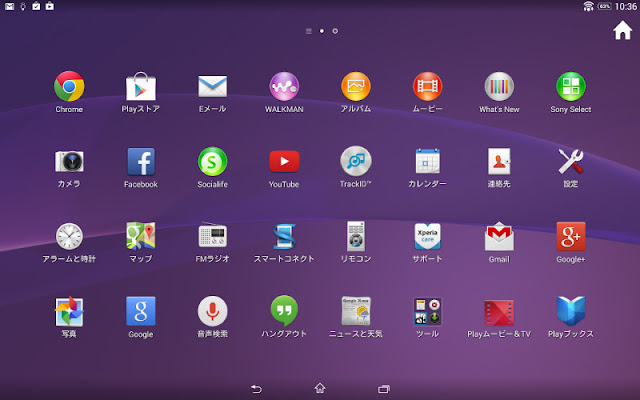
Task: Open the Tools folder
Action: 427,311
